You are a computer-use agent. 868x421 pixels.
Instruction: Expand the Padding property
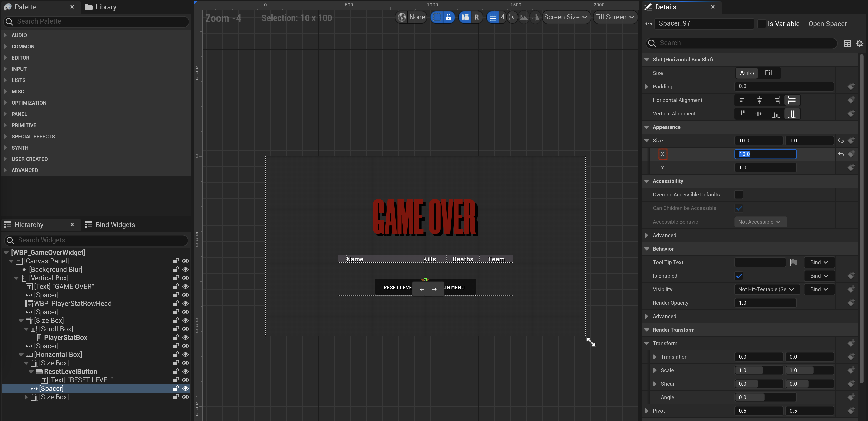[x=646, y=87]
